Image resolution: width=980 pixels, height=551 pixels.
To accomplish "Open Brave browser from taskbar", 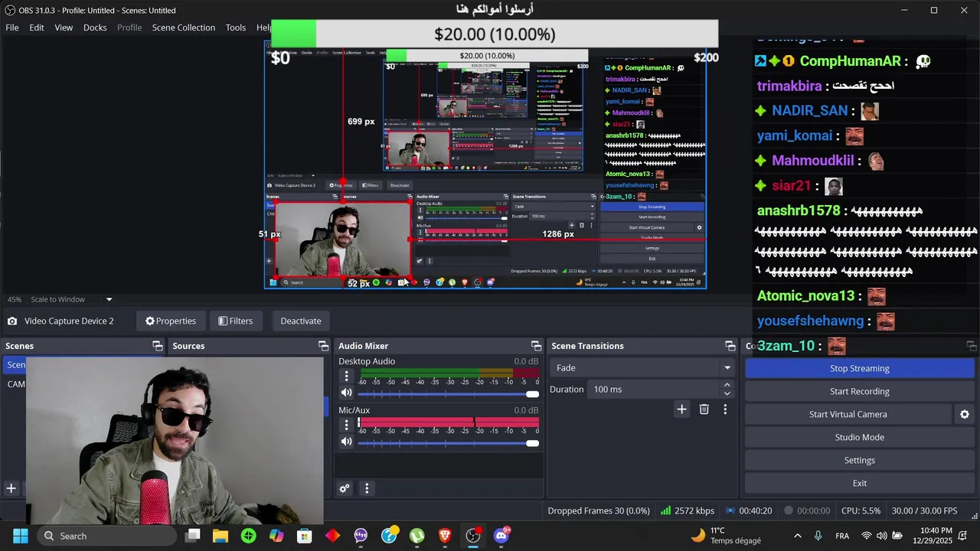I will 445,536.
